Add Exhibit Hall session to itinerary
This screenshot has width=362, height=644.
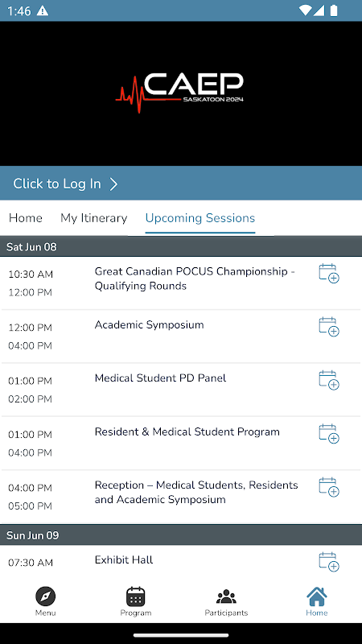coord(329,562)
